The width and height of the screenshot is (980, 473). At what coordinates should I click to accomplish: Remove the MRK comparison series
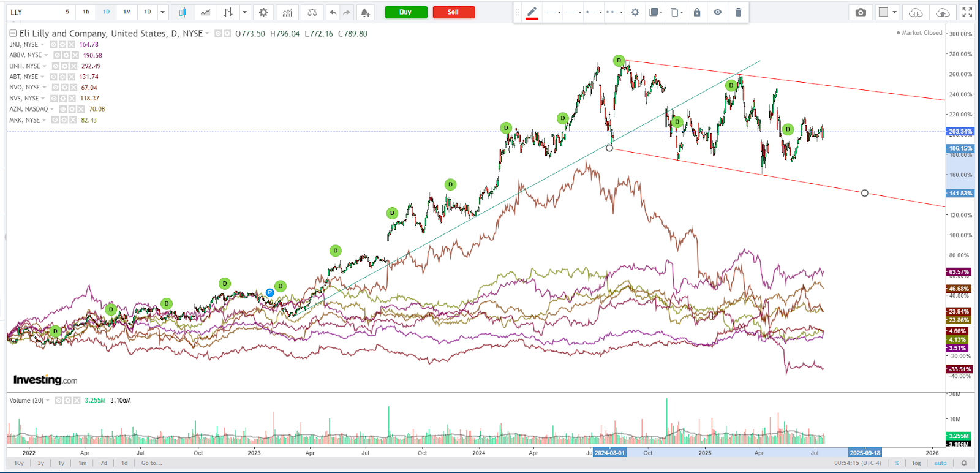tap(72, 120)
